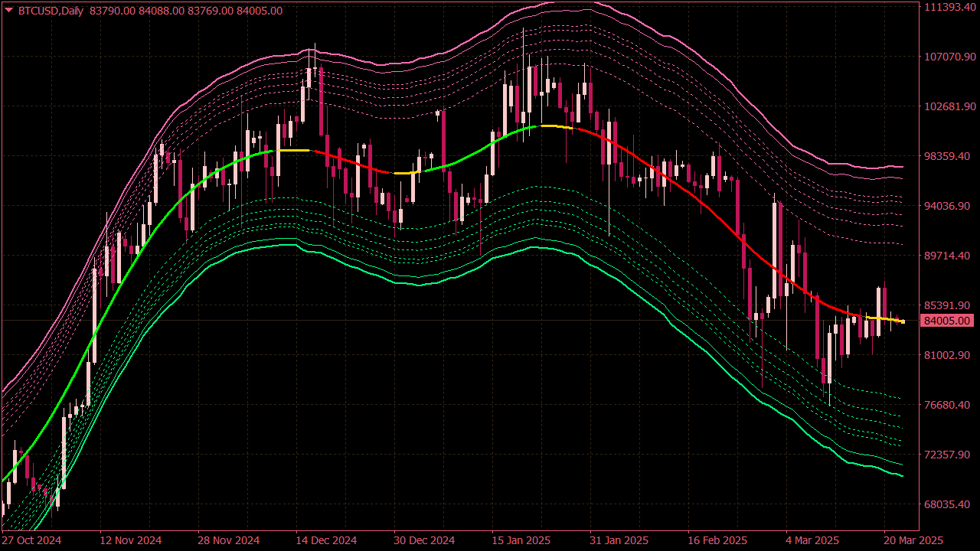
Task: Click the 4 Mar 2025 date label
Action: tap(814, 540)
